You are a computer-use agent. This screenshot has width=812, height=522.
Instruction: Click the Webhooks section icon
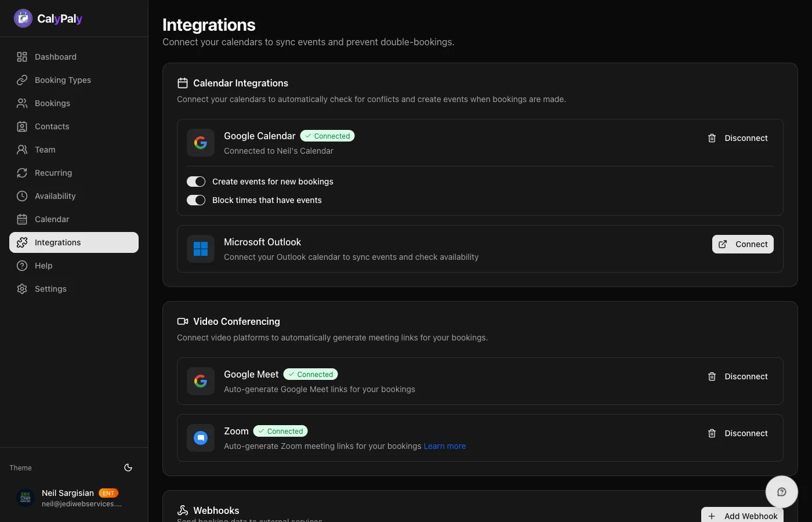point(183,510)
